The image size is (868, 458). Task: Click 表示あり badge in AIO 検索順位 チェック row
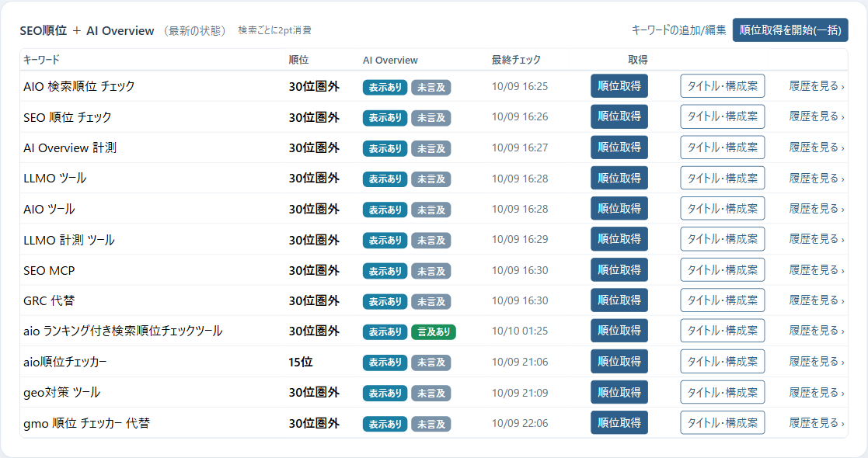[x=385, y=88]
